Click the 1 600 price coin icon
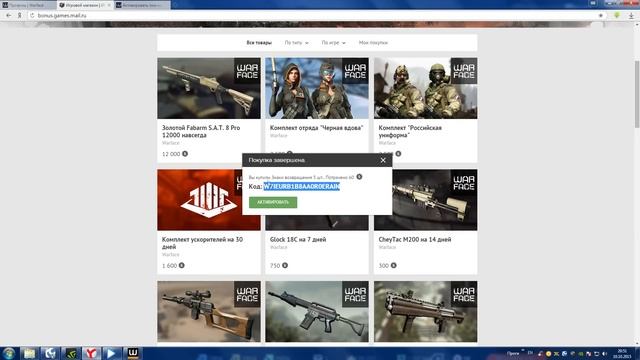This screenshot has width=640, height=360. (182, 265)
